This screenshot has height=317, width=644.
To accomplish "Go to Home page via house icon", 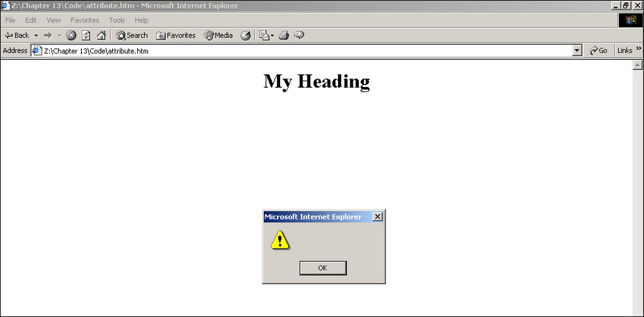I will [101, 35].
